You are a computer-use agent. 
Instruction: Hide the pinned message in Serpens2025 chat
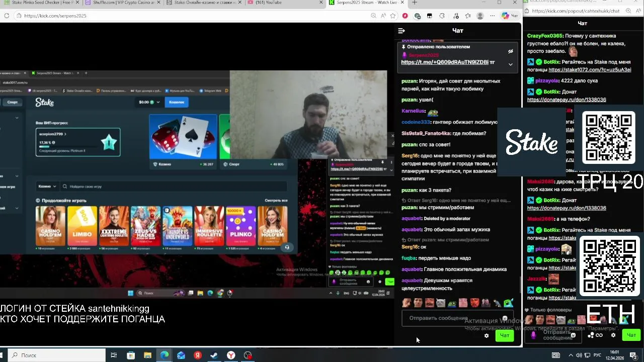(510, 51)
